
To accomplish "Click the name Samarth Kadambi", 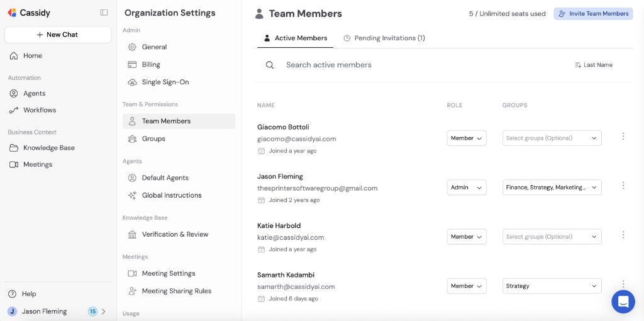I will [286, 275].
